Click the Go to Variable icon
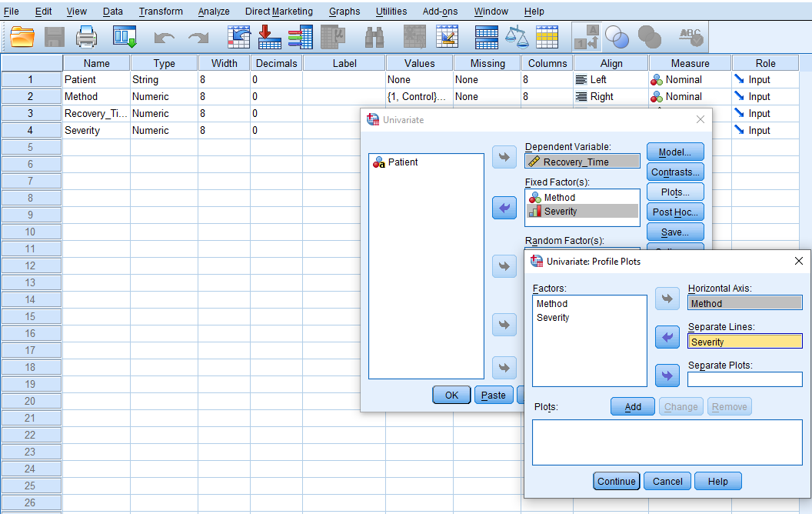The height and width of the screenshot is (514, 812). point(269,37)
